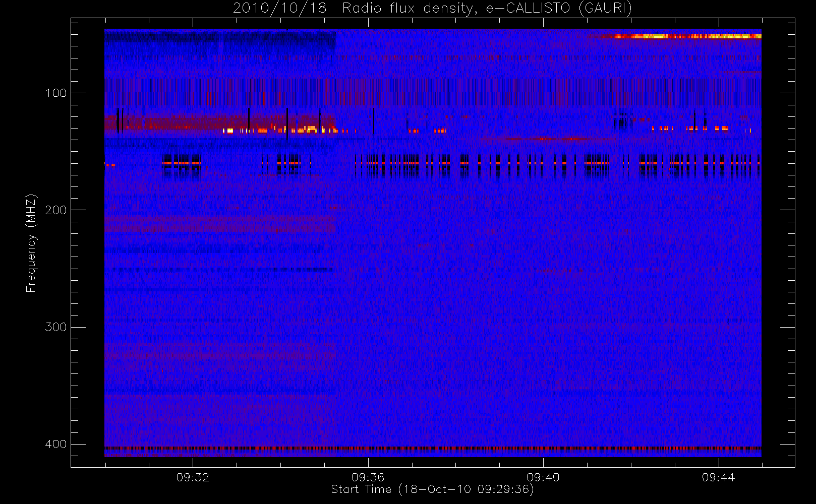Click the 200 frequency tick label
Viewport: 816px width, 504px height.
55,210
